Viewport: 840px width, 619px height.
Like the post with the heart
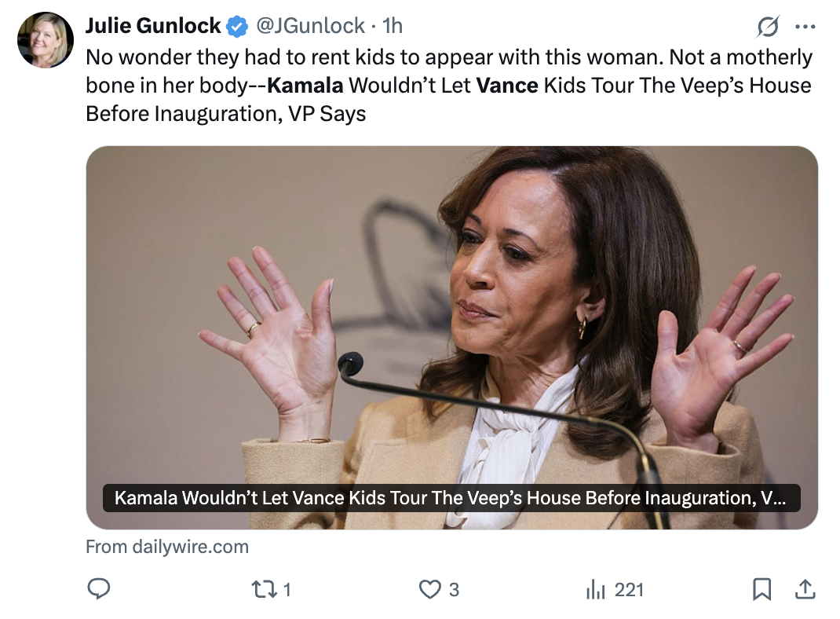coord(429,589)
